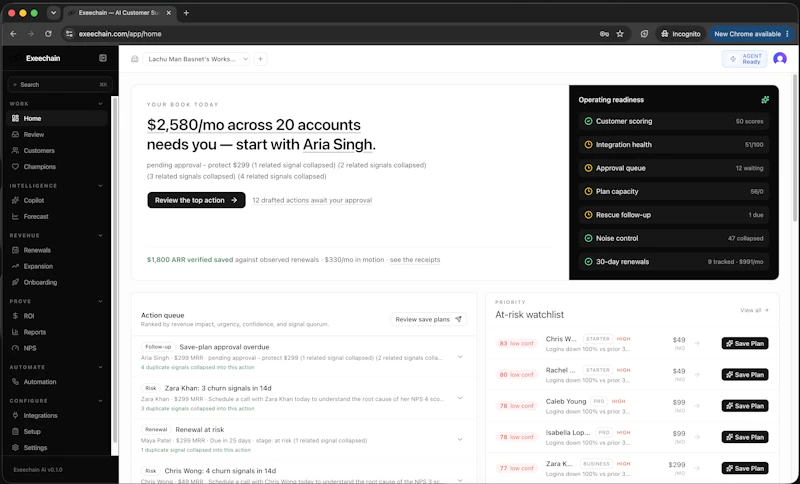Click Integration health clock icon
Image resolution: width=800 pixels, height=484 pixels.
588,145
